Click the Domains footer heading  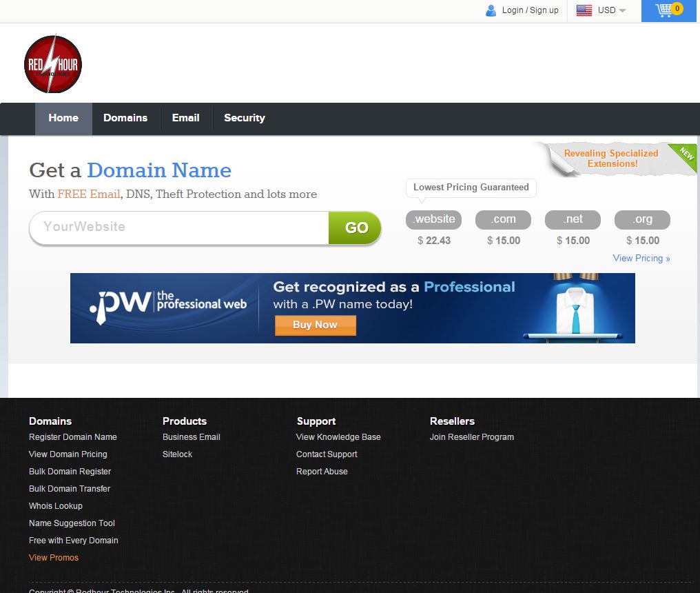click(x=50, y=421)
